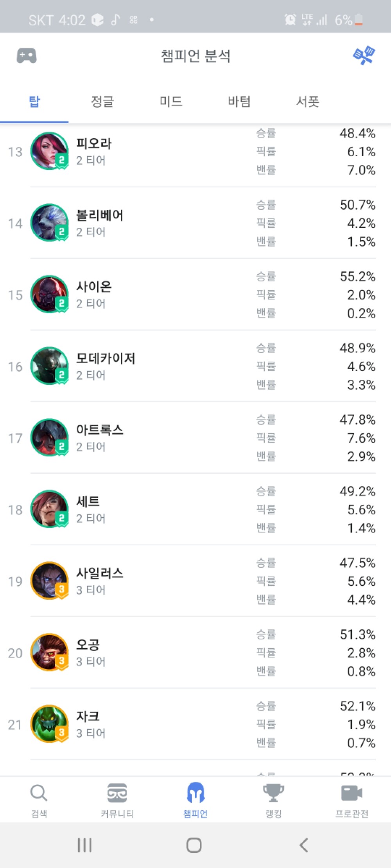Switch to the 정글 tab

coord(102,102)
